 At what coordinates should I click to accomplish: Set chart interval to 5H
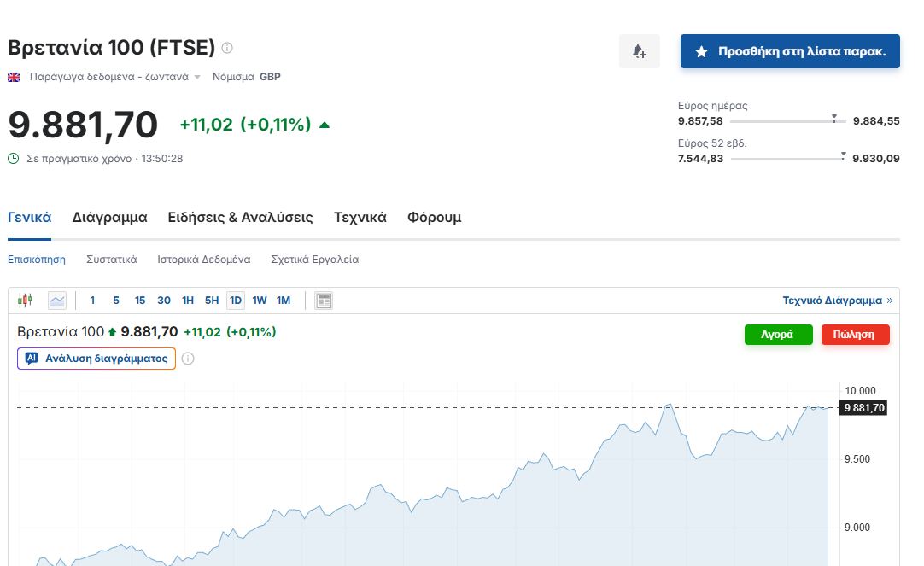point(212,300)
